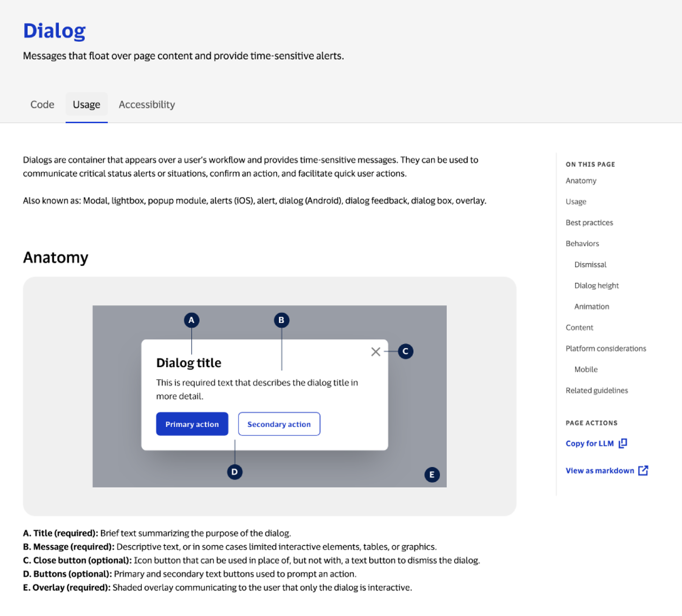This screenshot has height=616, width=682.
Task: Open the Platform considerations link
Action: (606, 348)
